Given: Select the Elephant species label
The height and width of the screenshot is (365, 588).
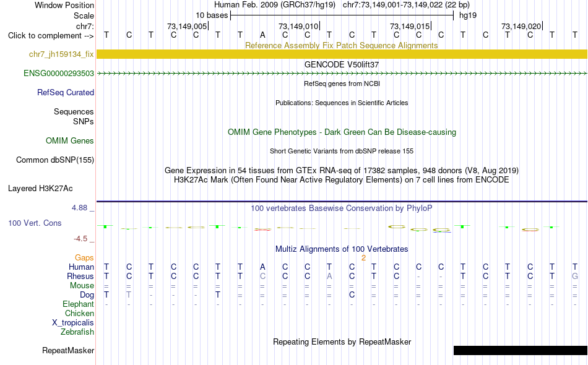Looking at the screenshot, I should tap(78, 304).
